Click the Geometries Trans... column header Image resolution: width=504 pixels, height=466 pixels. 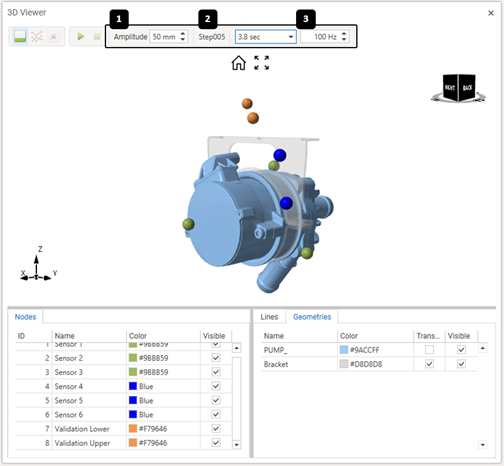(x=428, y=336)
